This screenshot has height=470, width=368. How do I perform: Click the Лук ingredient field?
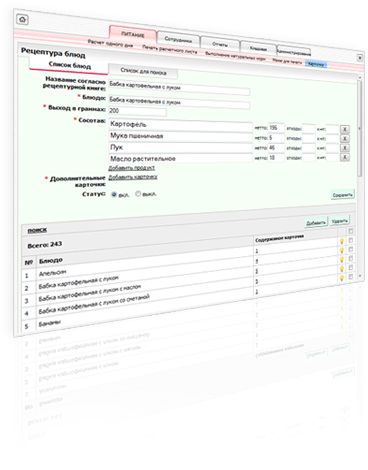(x=180, y=147)
